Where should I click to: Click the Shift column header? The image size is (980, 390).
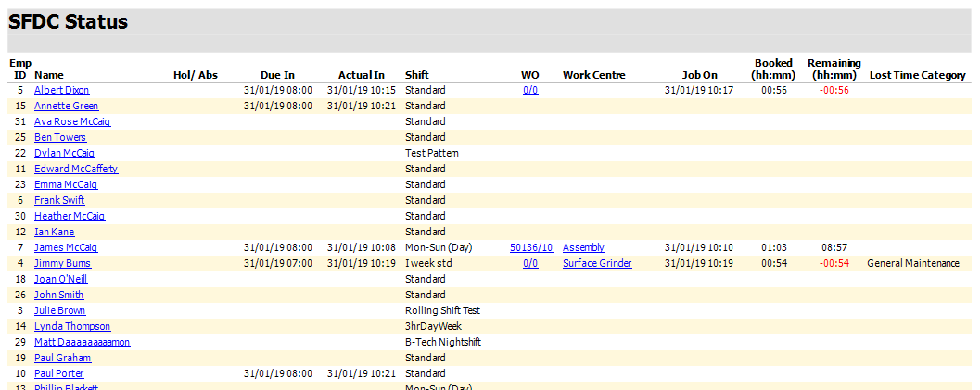417,75
